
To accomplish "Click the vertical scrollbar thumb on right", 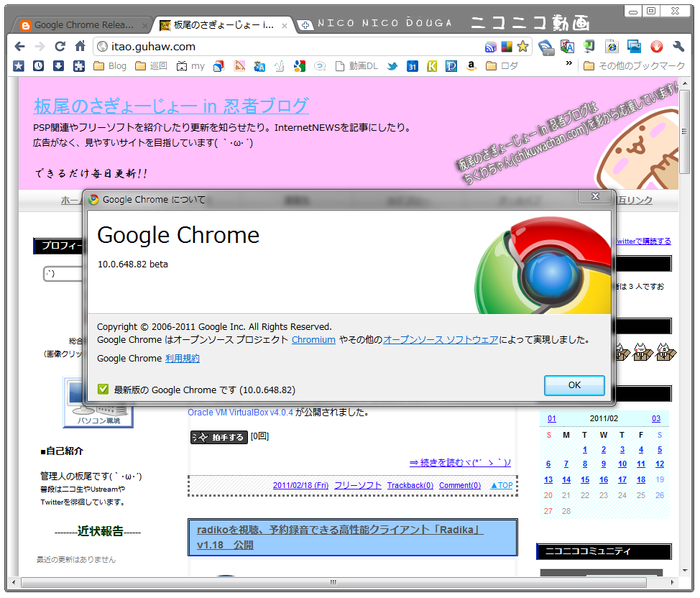I will coord(684,132).
